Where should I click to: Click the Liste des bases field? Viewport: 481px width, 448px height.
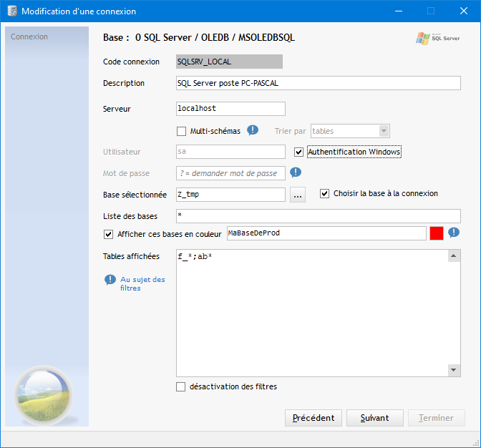(x=319, y=216)
